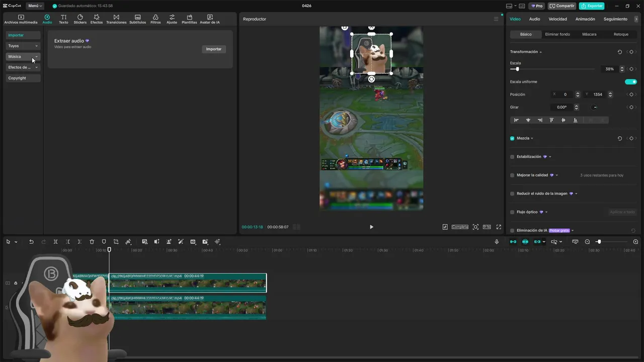Enable the Estabilización checkbox
This screenshot has height=362, width=644.
(x=512, y=157)
